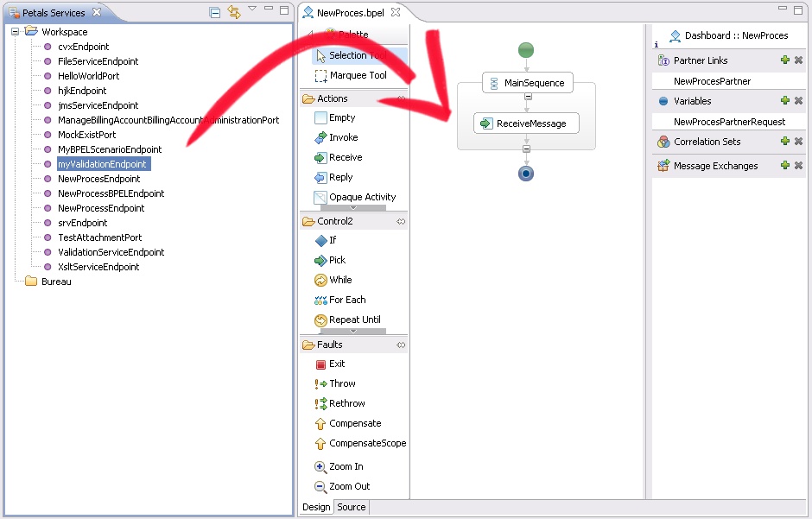
Task: Select the Throw fault activity
Action: (342, 383)
